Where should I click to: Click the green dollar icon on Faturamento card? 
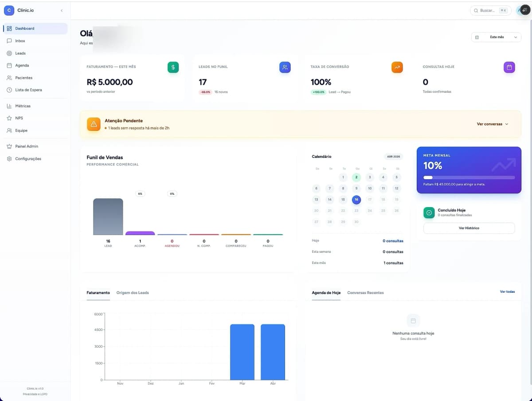173,67
